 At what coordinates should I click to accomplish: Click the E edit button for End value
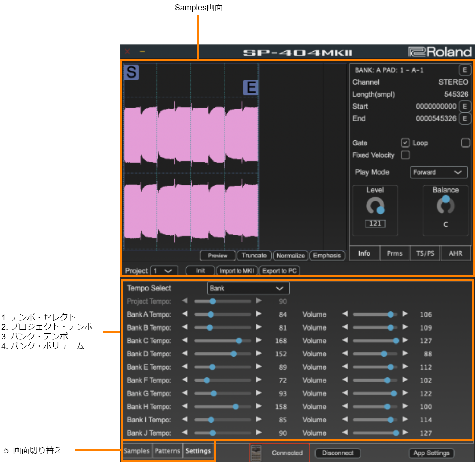pos(464,118)
